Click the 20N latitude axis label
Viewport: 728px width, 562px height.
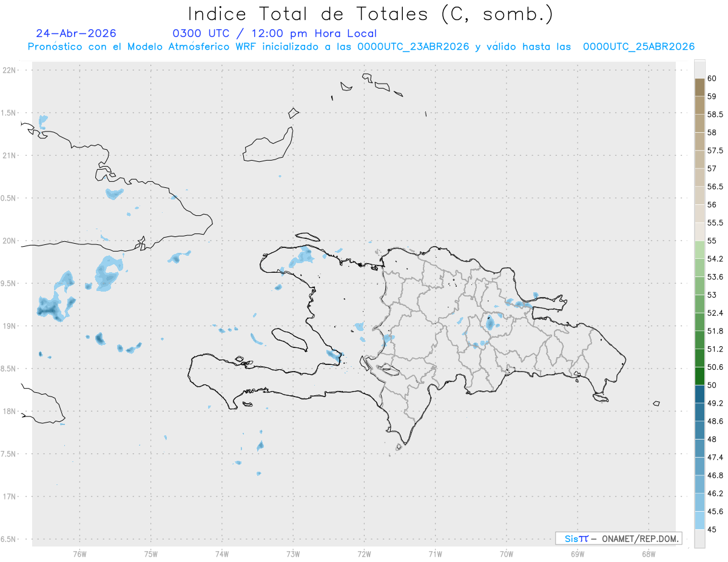click(10, 241)
